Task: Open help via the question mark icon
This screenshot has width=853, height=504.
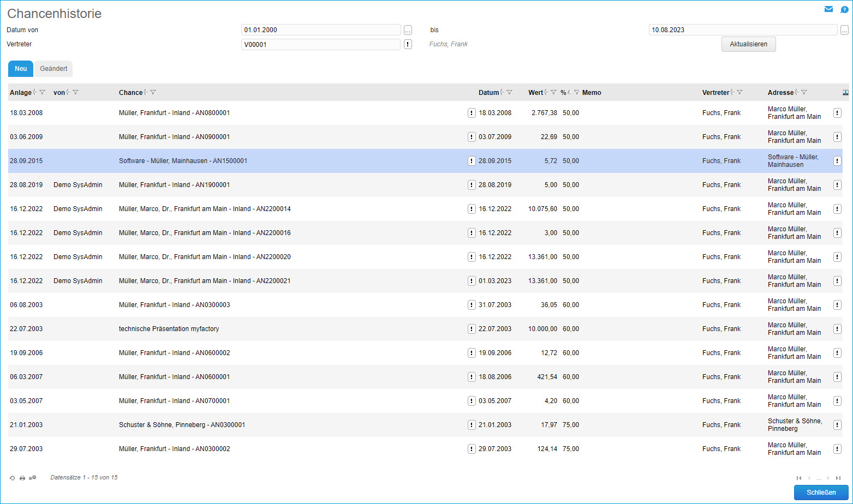Action: [x=844, y=9]
